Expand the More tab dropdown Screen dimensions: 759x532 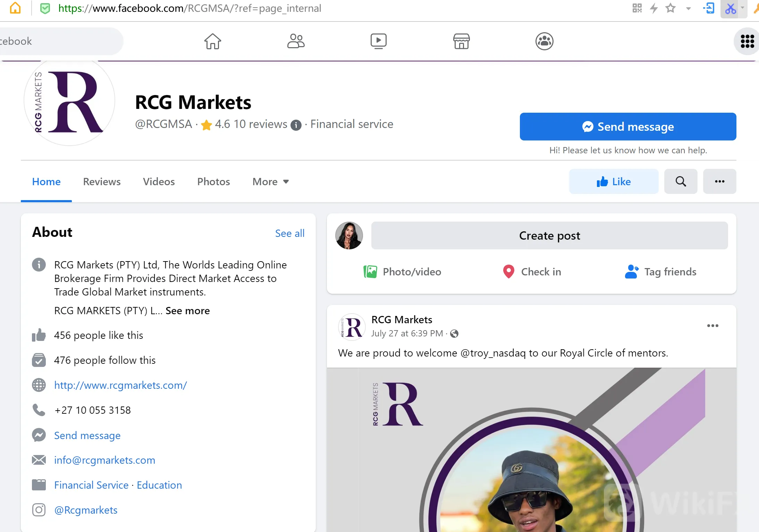coord(271,182)
